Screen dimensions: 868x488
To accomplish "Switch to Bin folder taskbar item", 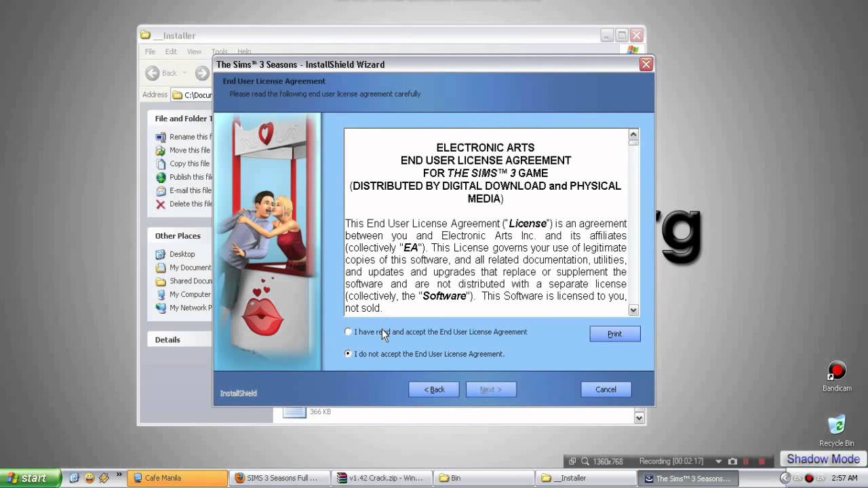I will (484, 478).
